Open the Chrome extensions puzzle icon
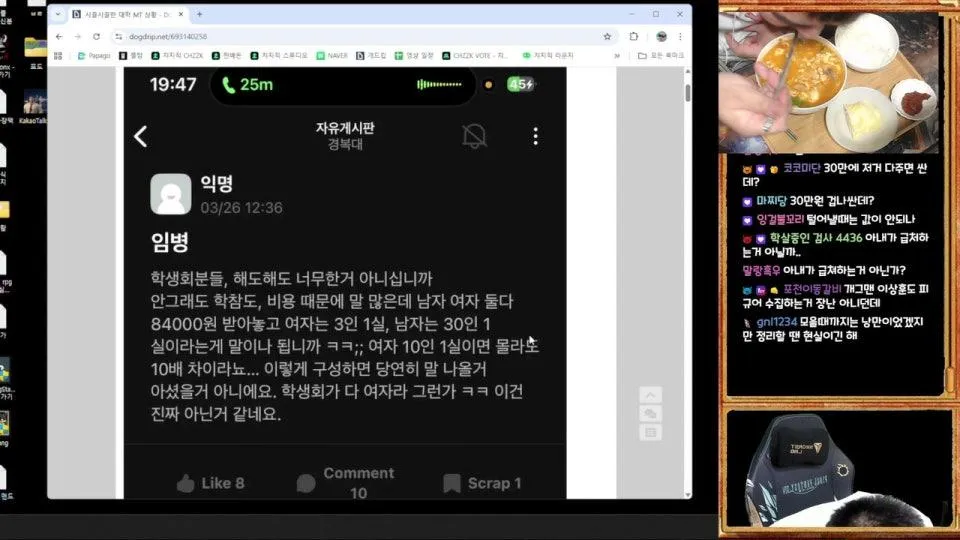The image size is (960, 540). (x=633, y=36)
